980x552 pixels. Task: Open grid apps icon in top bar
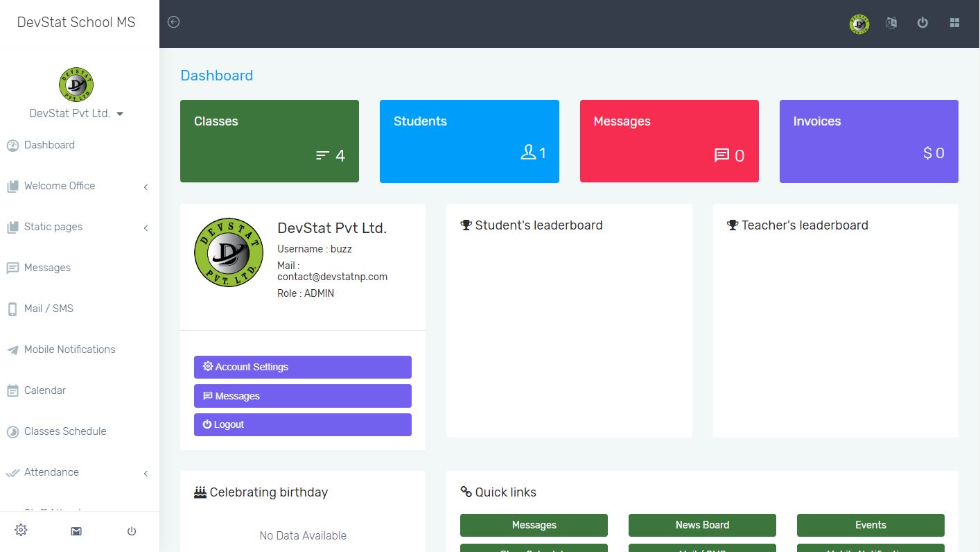[x=954, y=23]
